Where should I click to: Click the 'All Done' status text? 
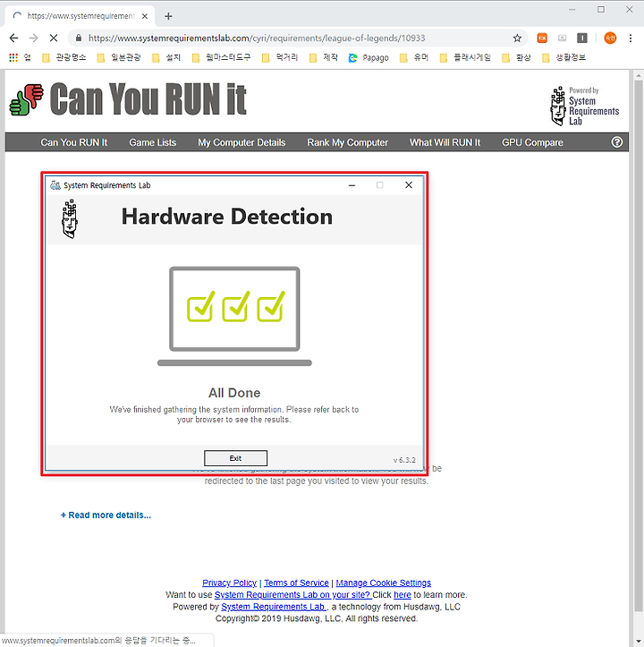234,393
